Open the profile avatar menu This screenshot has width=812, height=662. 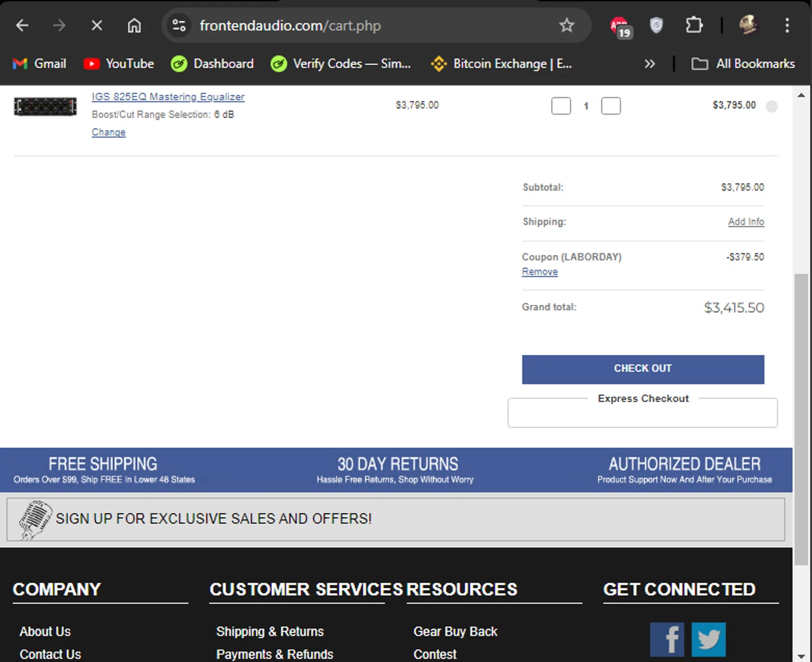click(749, 25)
